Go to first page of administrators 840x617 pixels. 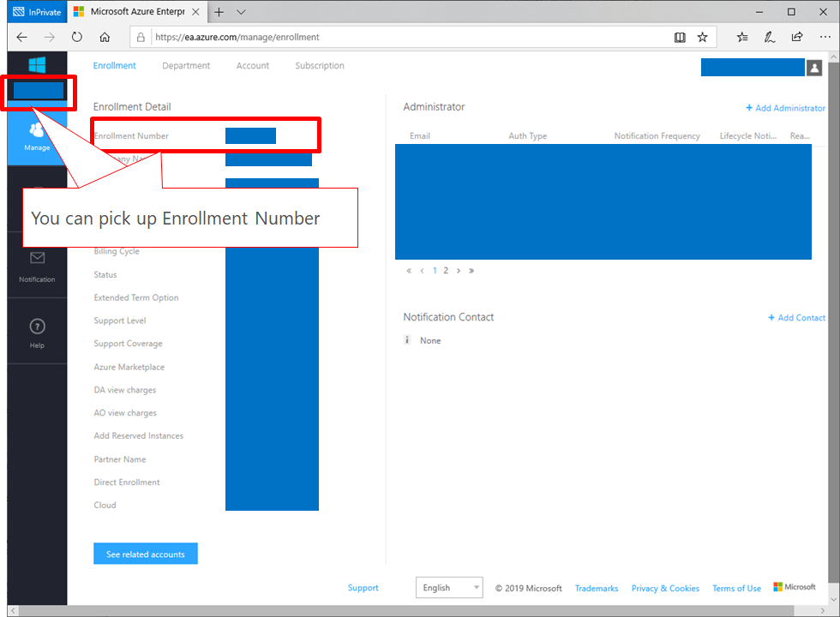[x=409, y=271]
